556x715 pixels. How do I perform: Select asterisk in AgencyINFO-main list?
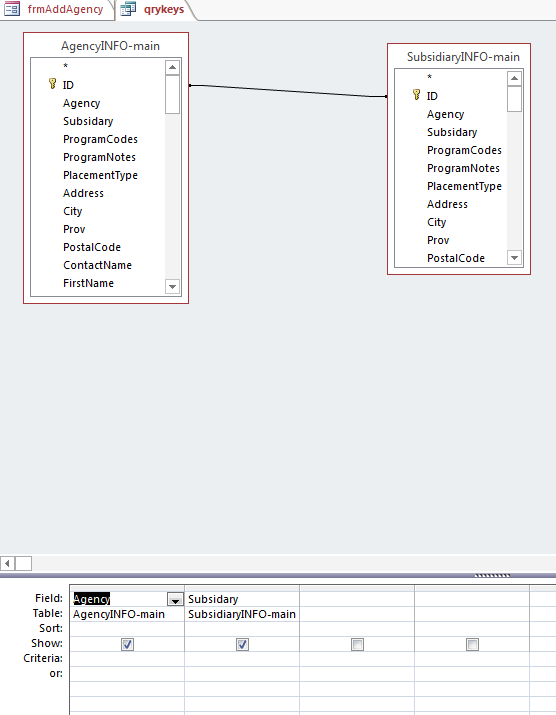(x=66, y=67)
